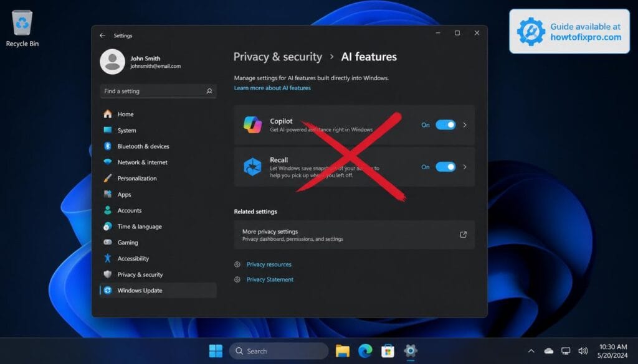Image resolution: width=638 pixels, height=364 pixels.
Task: Open the Windows Start button
Action: (216, 350)
